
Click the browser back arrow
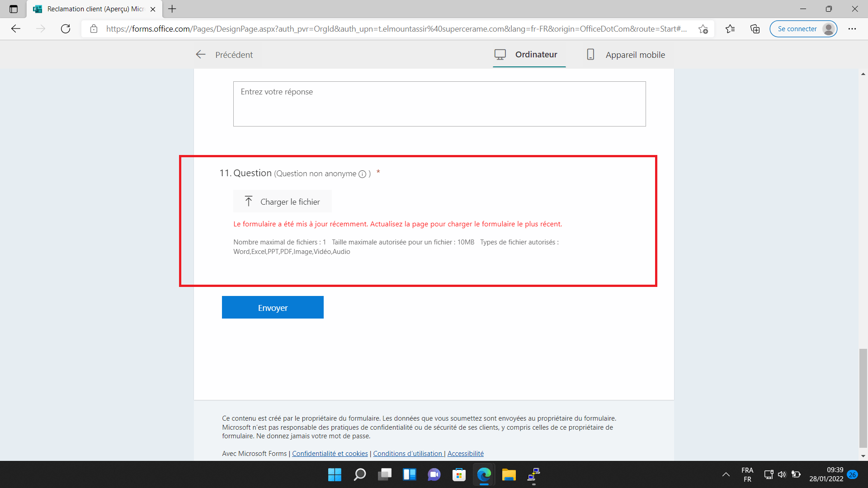(x=16, y=29)
